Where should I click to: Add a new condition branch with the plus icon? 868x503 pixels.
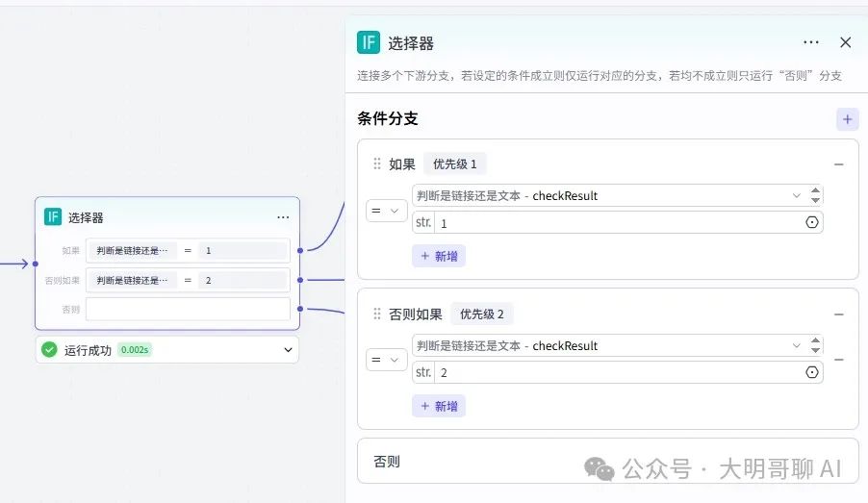coord(847,119)
